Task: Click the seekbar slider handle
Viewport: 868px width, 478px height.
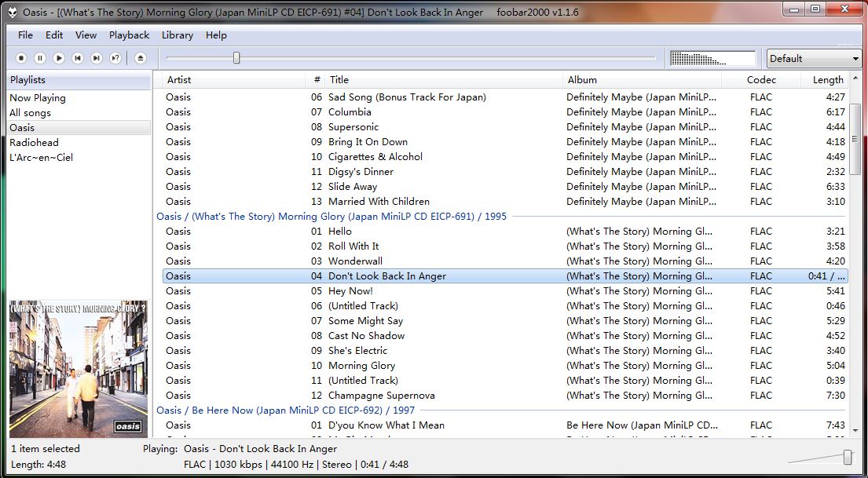Action: pyautogui.click(x=236, y=57)
